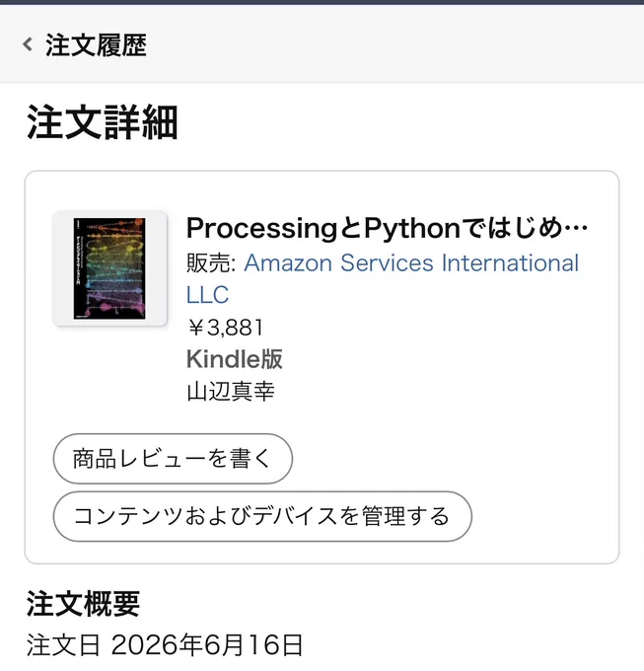The height and width of the screenshot is (671, 644).
Task: Click the 注文概要 section heading
Action: point(84,603)
